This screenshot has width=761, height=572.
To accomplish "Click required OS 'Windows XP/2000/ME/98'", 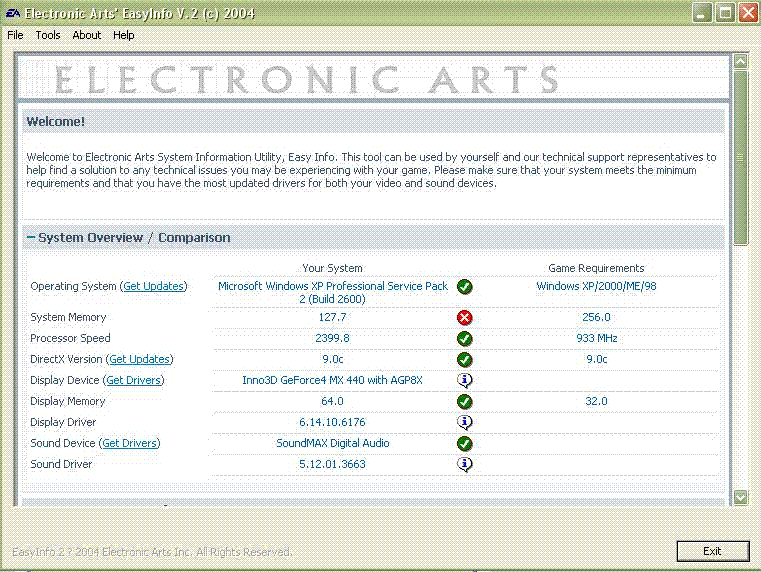I will click(596, 286).
